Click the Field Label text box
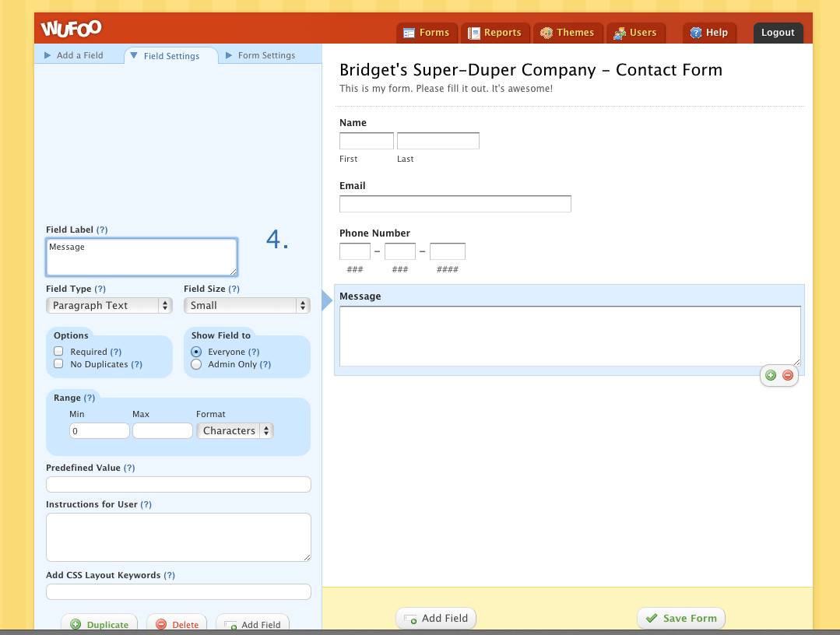 pos(142,257)
